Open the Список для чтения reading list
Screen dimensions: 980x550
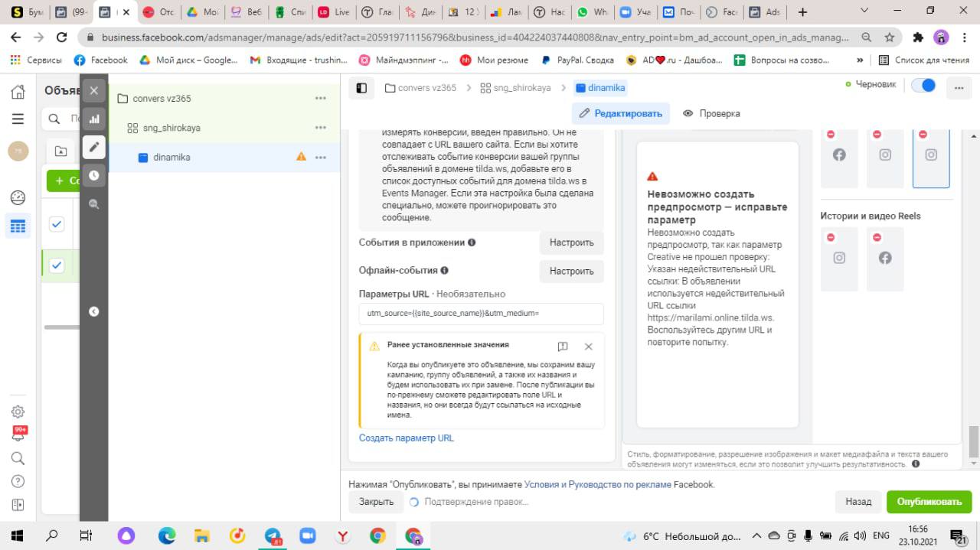[923, 60]
